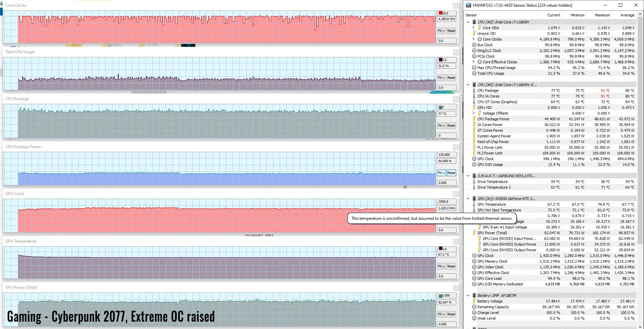Click the chip icon of the NVIDIA GPU group
644x329 pixels.
click(474, 199)
